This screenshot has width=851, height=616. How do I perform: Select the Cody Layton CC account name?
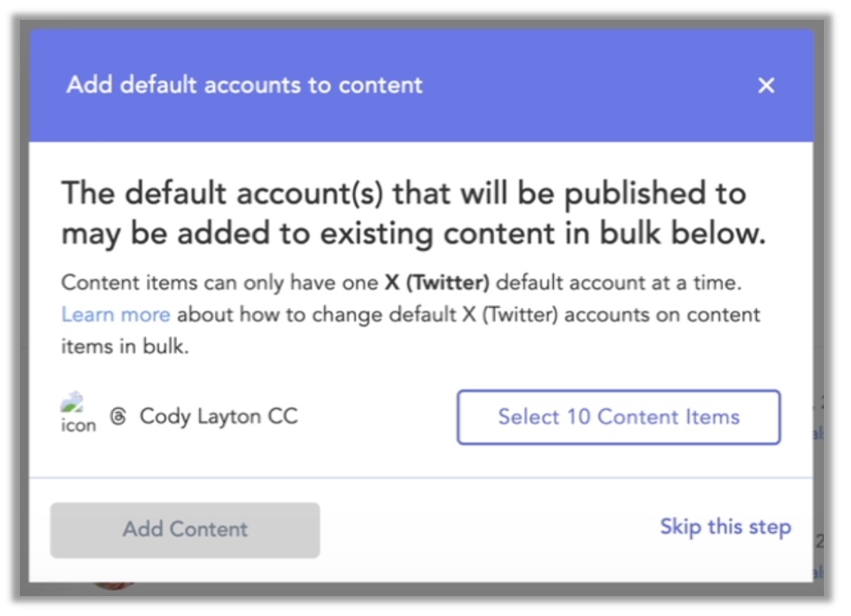point(219,416)
